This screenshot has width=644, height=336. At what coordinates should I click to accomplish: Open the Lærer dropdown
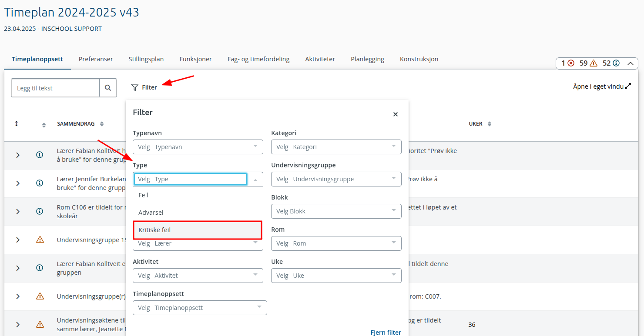(198, 245)
